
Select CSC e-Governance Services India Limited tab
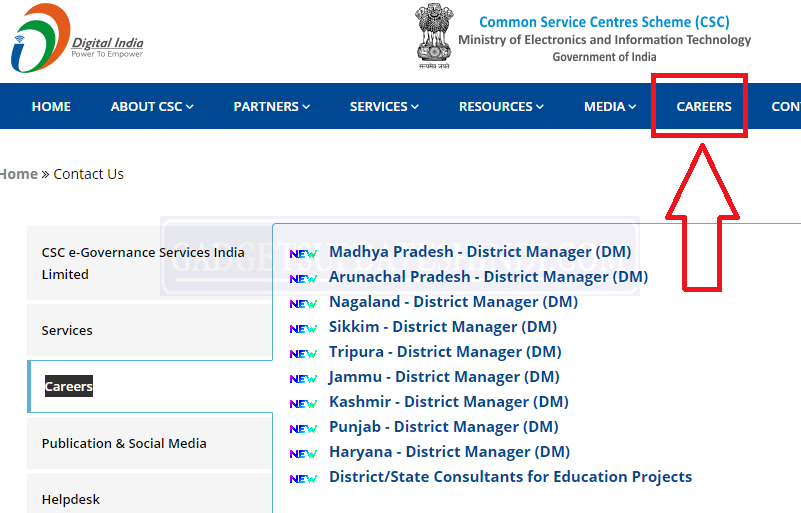tap(150, 263)
